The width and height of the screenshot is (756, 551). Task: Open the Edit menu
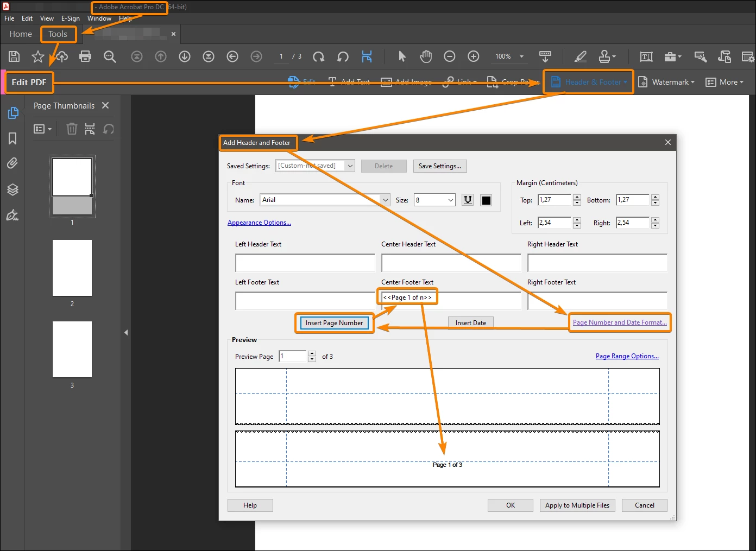click(x=27, y=18)
